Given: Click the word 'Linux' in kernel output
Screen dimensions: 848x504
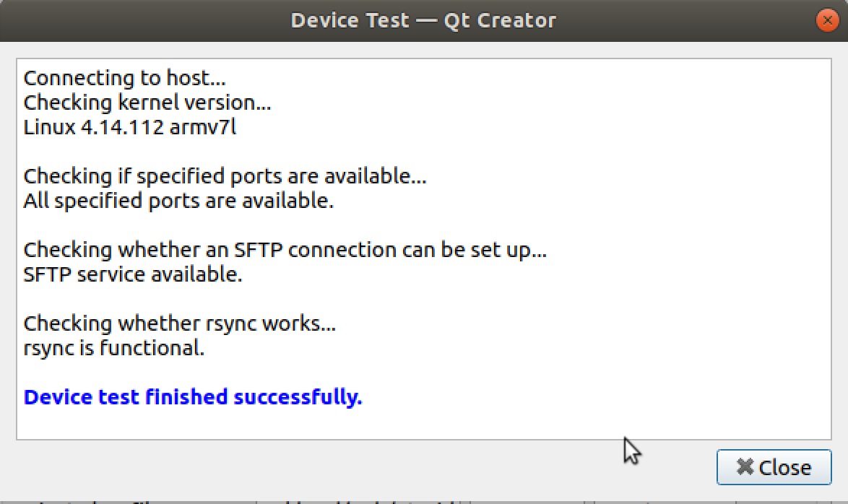Looking at the screenshot, I should click(x=48, y=127).
